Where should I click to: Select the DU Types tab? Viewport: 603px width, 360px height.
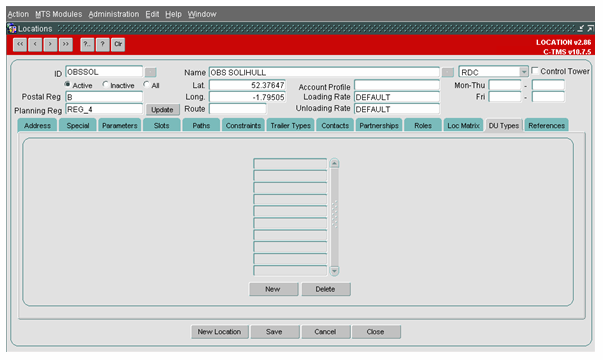click(x=504, y=126)
